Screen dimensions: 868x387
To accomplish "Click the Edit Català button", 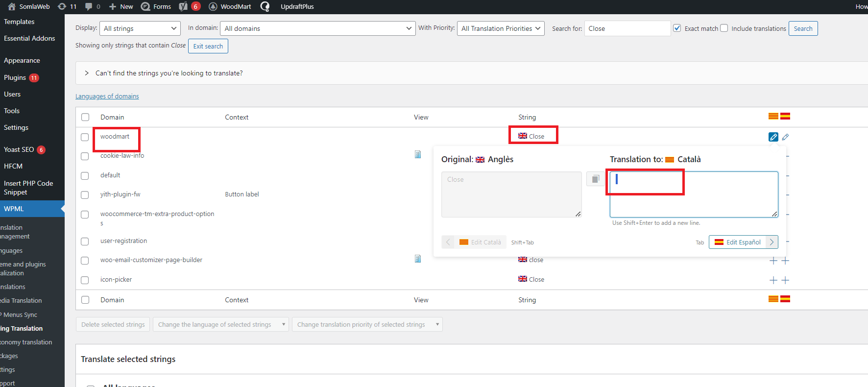I will point(474,242).
